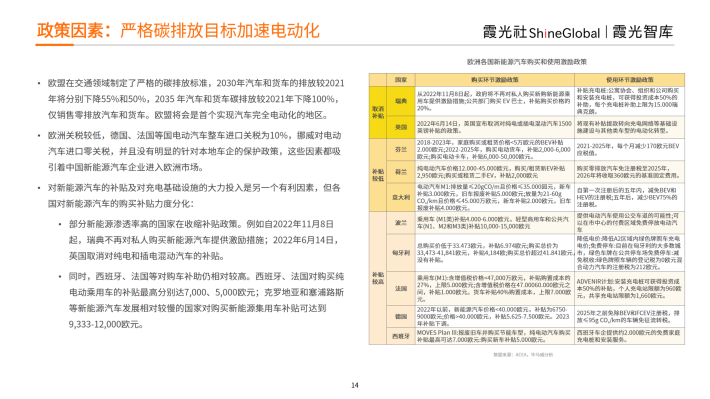Click the 霞光社 ShineGlobal logo

pos(541,32)
